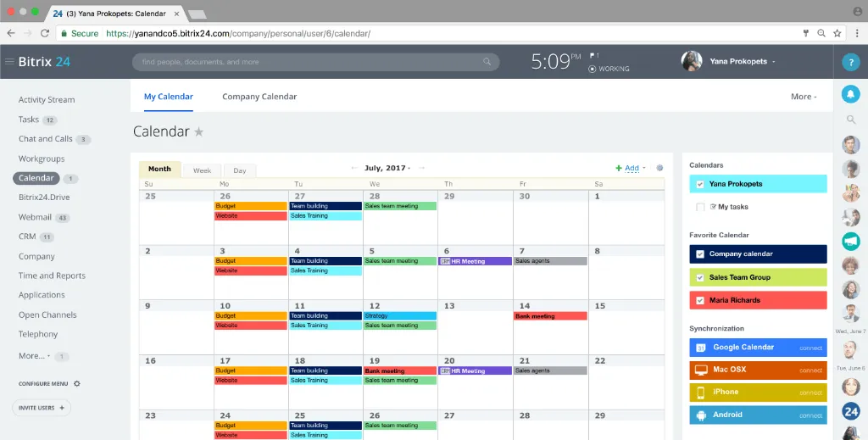Click the iPhone sync icon

pyautogui.click(x=700, y=393)
